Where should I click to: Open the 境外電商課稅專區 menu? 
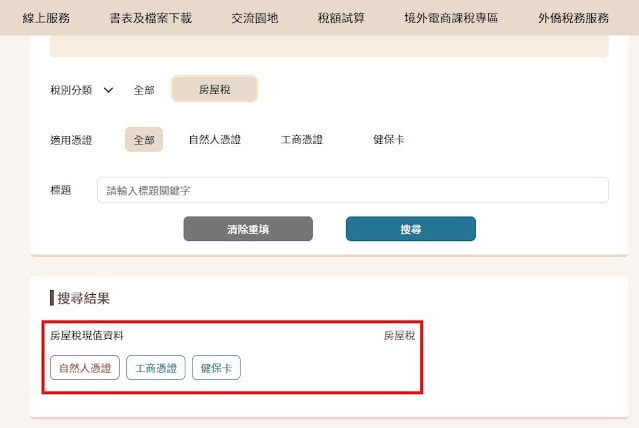[x=451, y=18]
